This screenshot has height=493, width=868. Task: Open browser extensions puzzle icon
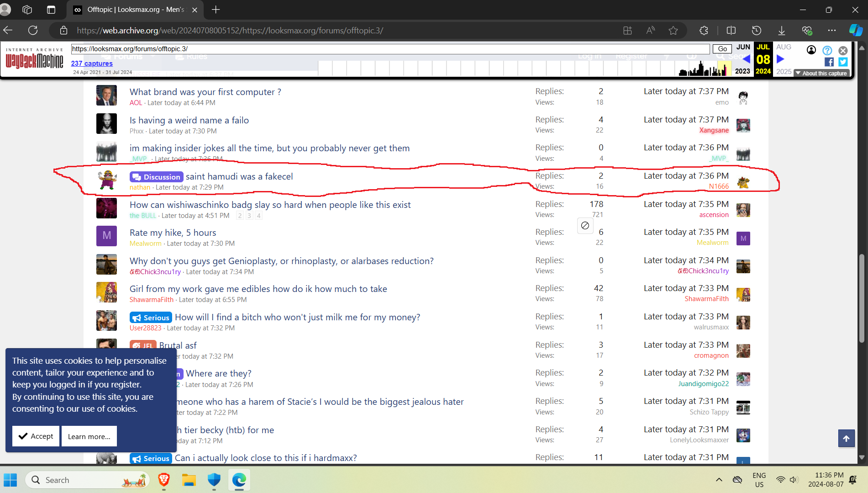(704, 31)
